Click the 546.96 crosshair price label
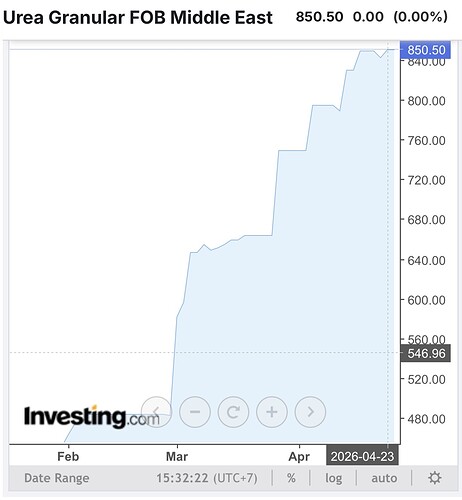The image size is (462, 500). [425, 353]
